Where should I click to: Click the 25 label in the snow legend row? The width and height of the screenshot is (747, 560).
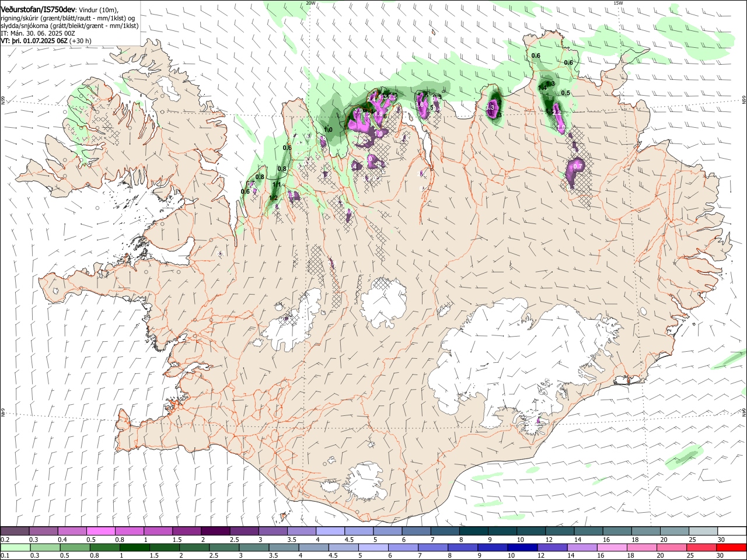point(692,540)
